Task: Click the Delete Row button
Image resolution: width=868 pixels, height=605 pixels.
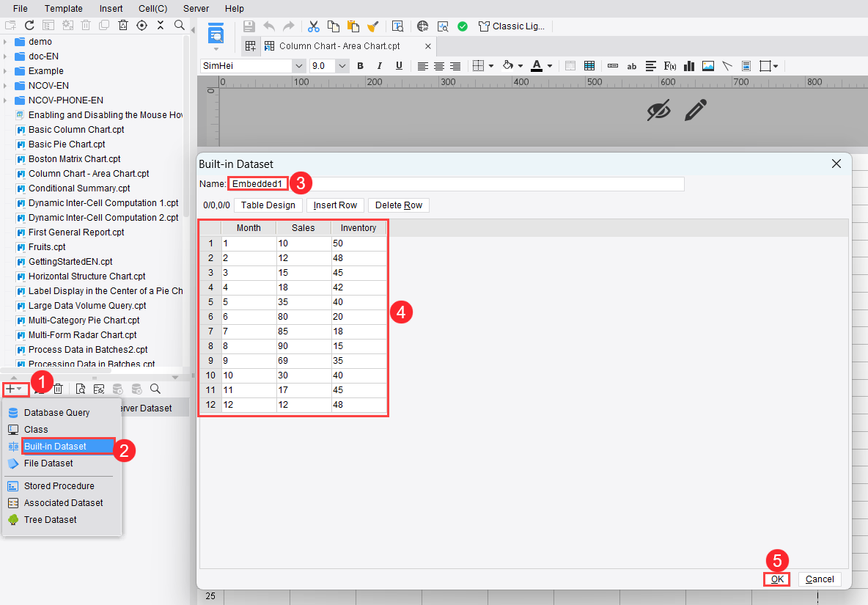Action: pos(399,205)
